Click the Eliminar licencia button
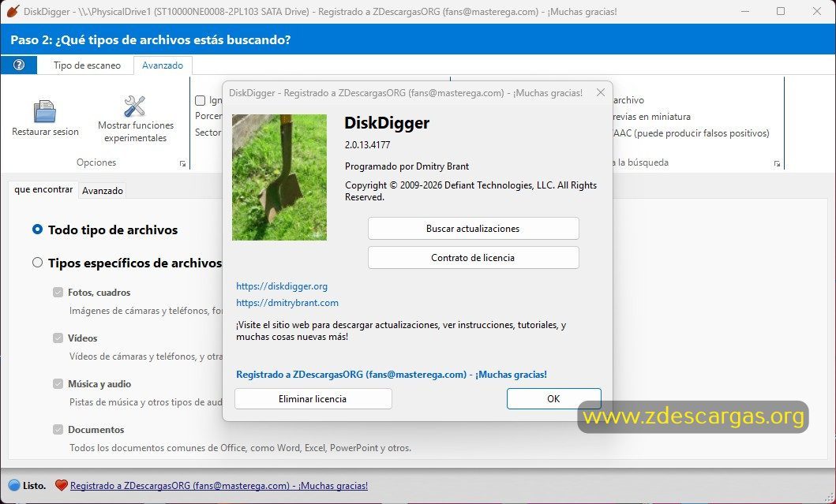This screenshot has height=504, width=836. click(313, 398)
